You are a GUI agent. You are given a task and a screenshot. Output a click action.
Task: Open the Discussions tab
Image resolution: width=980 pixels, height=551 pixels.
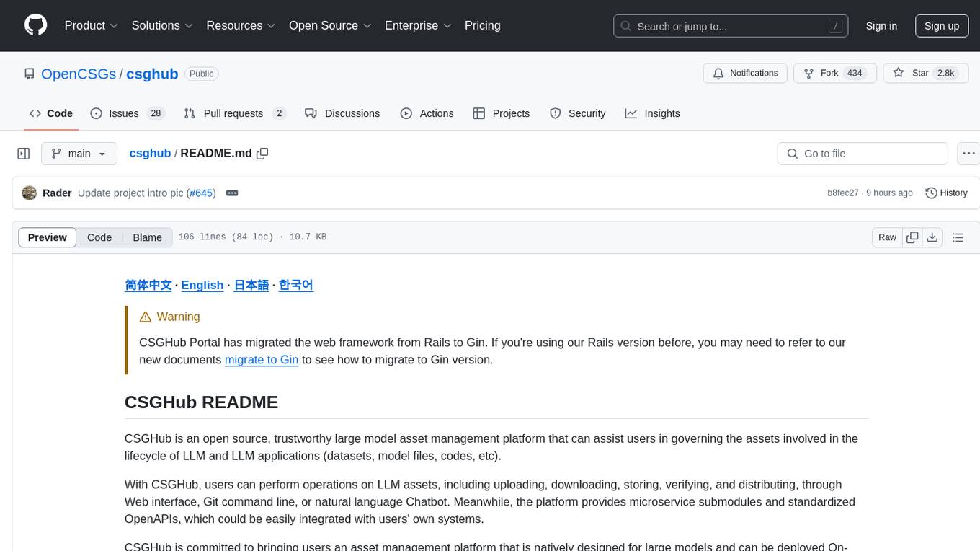(x=342, y=113)
